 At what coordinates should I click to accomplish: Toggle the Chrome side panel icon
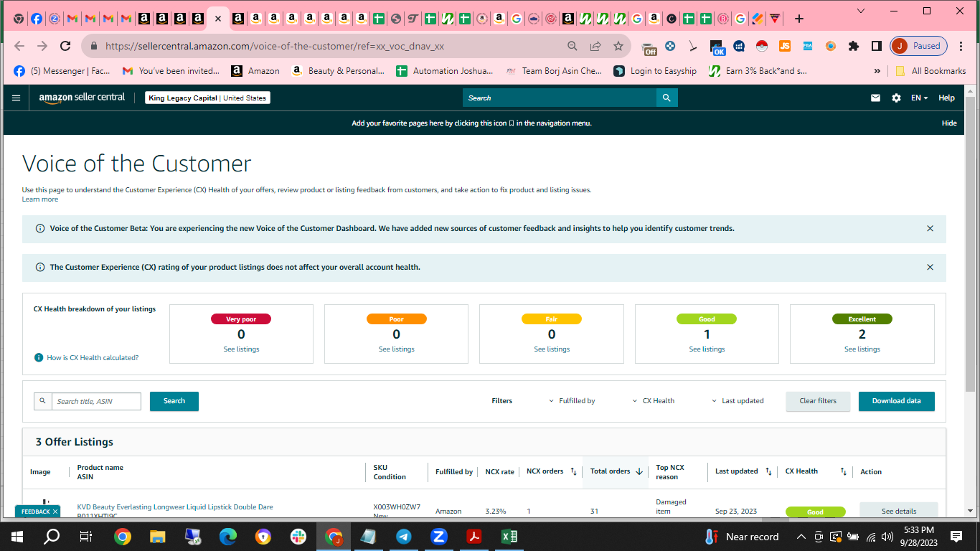pos(876,46)
